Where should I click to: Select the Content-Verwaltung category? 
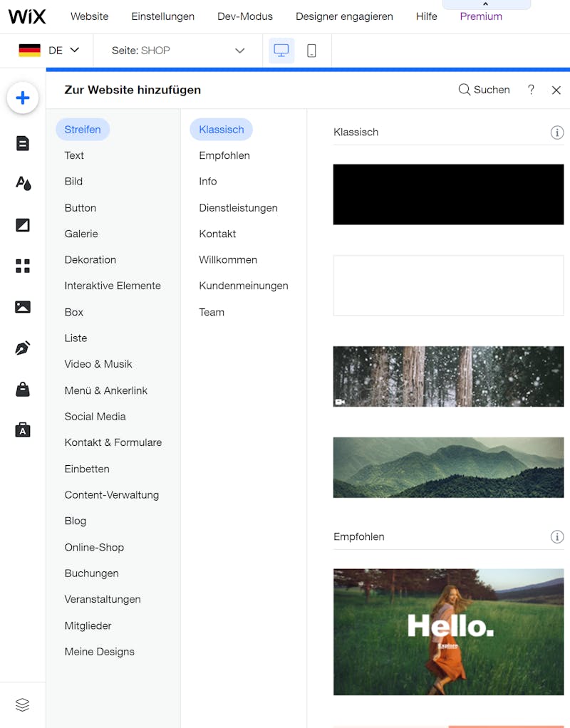tap(111, 495)
